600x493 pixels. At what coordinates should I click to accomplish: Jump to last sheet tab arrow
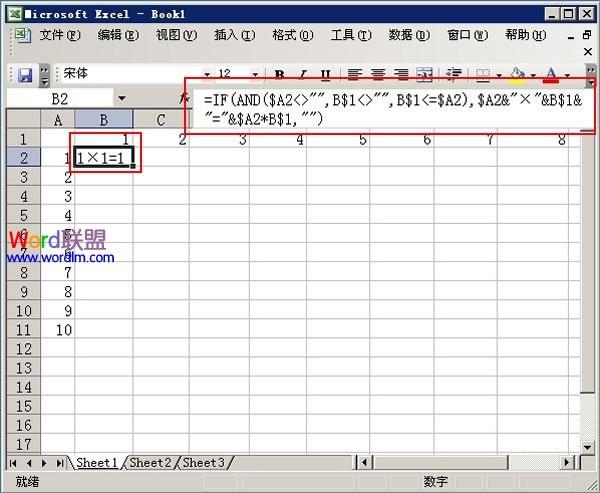pos(60,463)
